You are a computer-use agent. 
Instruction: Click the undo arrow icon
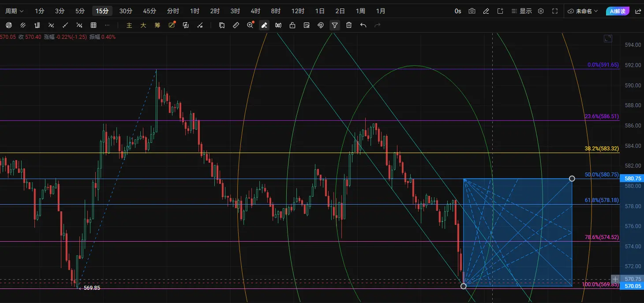[x=363, y=25]
